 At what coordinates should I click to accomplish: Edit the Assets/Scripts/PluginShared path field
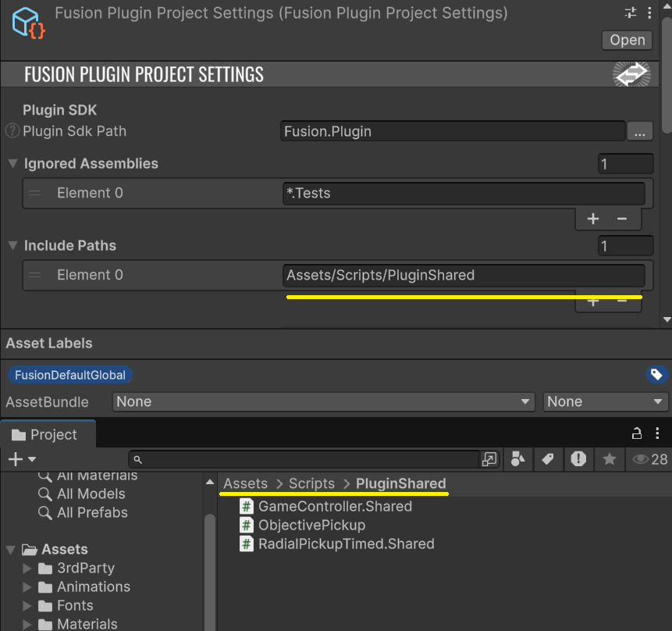click(x=464, y=276)
